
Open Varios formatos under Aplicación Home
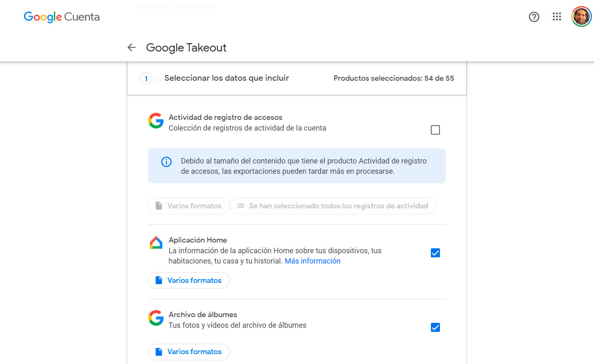[189, 280]
